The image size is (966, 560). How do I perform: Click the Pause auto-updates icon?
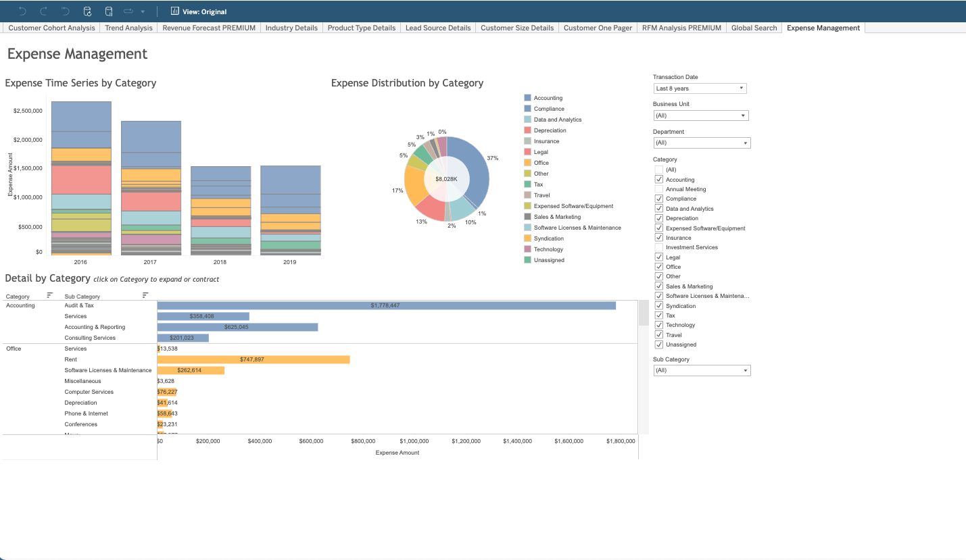coord(109,11)
